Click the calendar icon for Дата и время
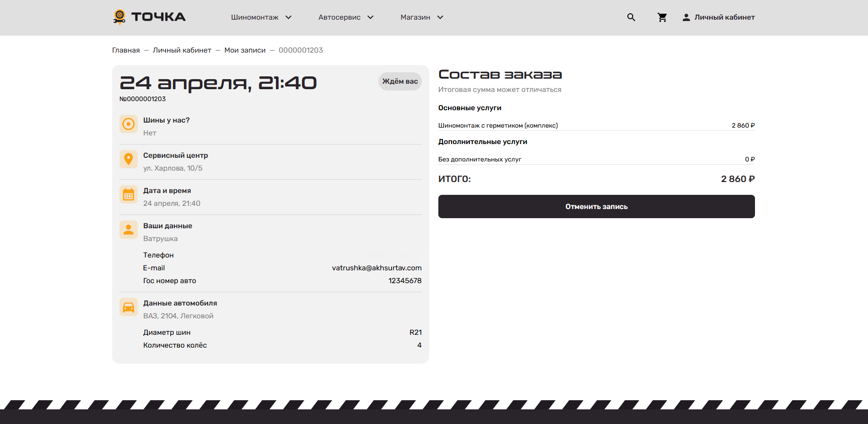The image size is (868, 424). 129,194
